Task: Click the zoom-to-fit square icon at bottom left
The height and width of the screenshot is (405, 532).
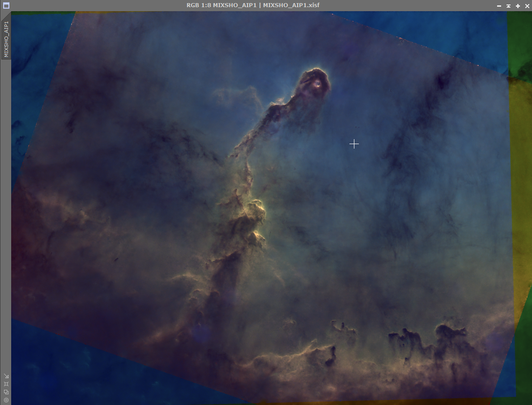Action: click(x=6, y=384)
